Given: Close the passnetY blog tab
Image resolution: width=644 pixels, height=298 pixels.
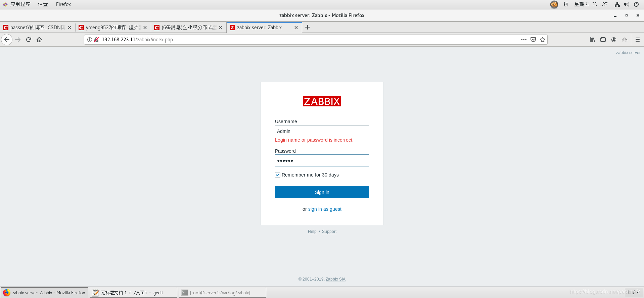Looking at the screenshot, I should pyautogui.click(x=70, y=28).
